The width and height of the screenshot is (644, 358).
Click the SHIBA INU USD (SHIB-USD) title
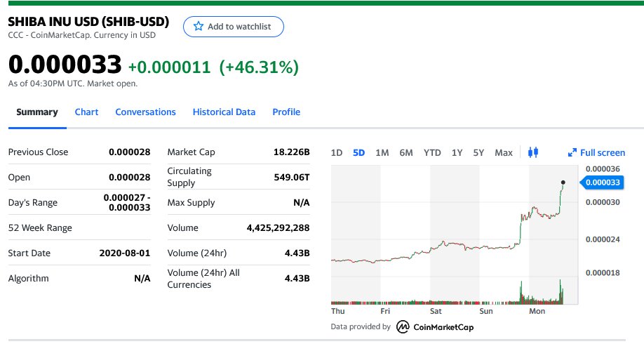[88, 21]
